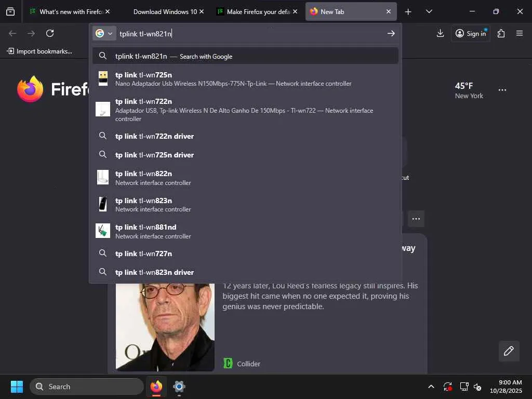Open Firefox View icon in tab bar

pos(10,11)
